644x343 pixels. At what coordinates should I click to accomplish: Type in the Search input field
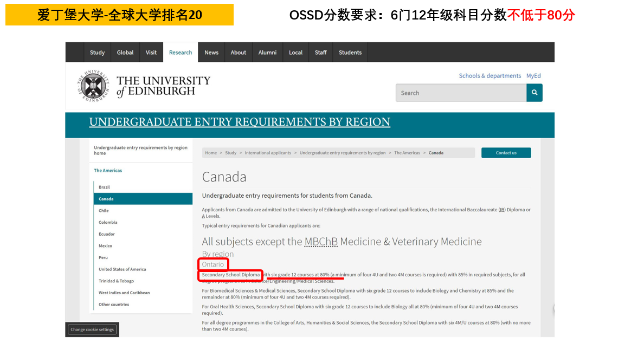[461, 93]
